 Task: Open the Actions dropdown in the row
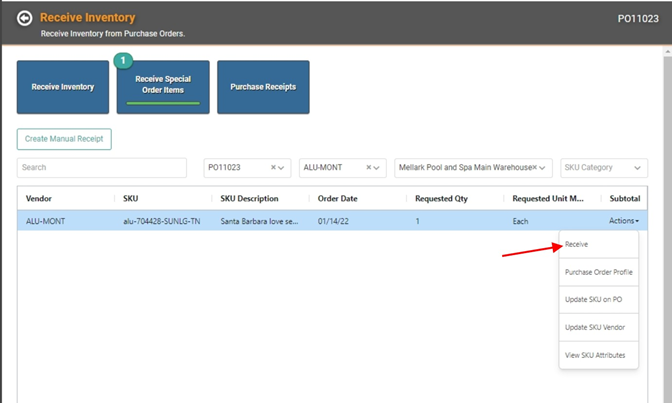point(624,221)
